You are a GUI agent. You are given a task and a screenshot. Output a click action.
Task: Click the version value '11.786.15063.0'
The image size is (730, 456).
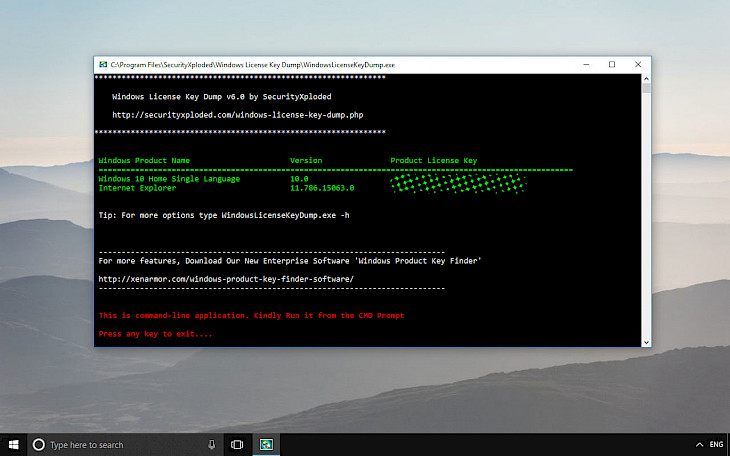[x=322, y=188]
